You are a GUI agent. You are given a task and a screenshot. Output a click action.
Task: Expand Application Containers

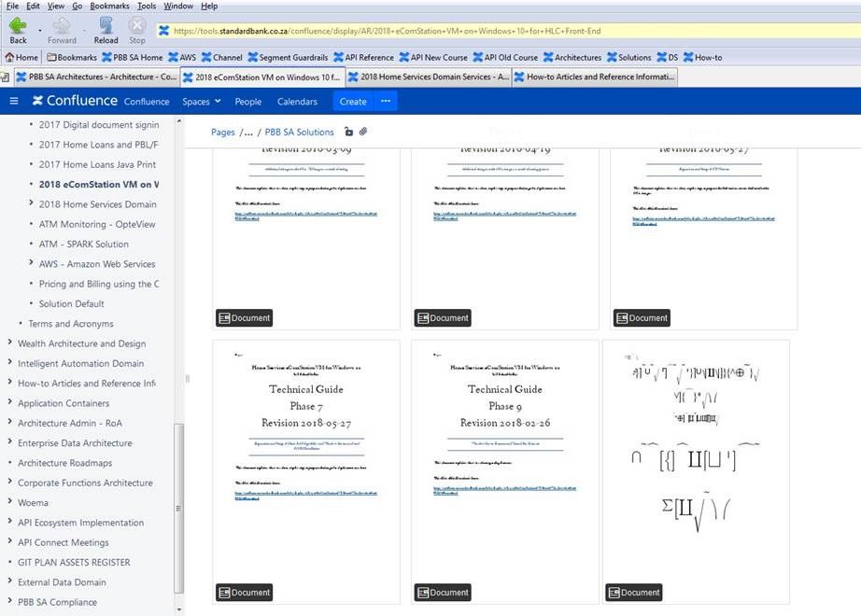9,402
